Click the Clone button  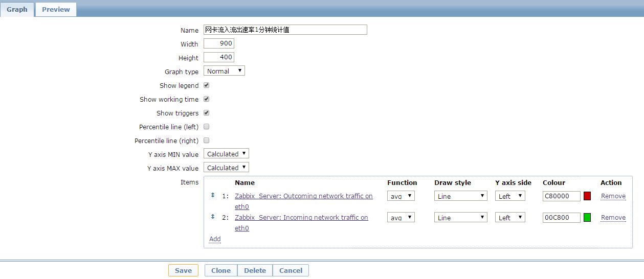click(x=221, y=270)
